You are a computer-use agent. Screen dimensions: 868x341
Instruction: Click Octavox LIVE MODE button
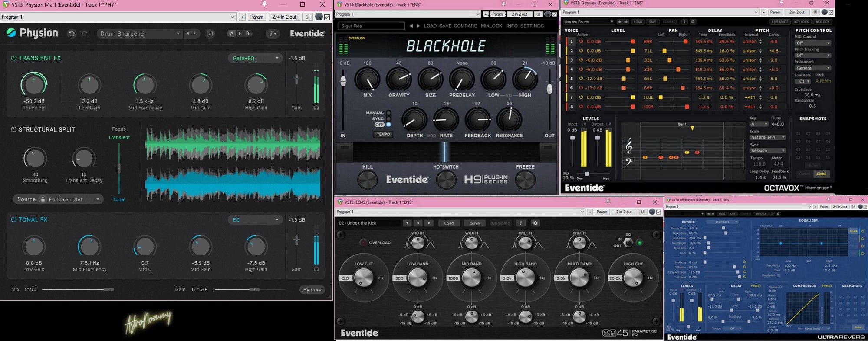pyautogui.click(x=780, y=22)
